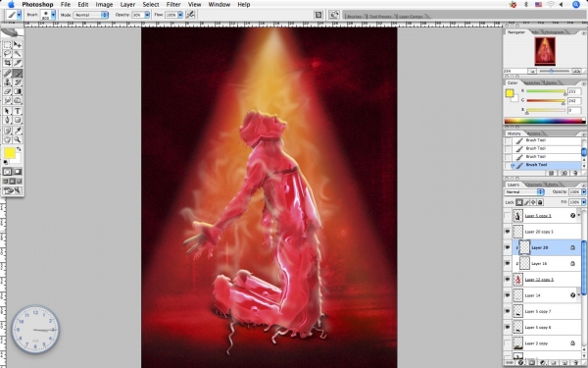Hide Layer 14 visibility eye
The width and height of the screenshot is (588, 368).
click(x=508, y=295)
